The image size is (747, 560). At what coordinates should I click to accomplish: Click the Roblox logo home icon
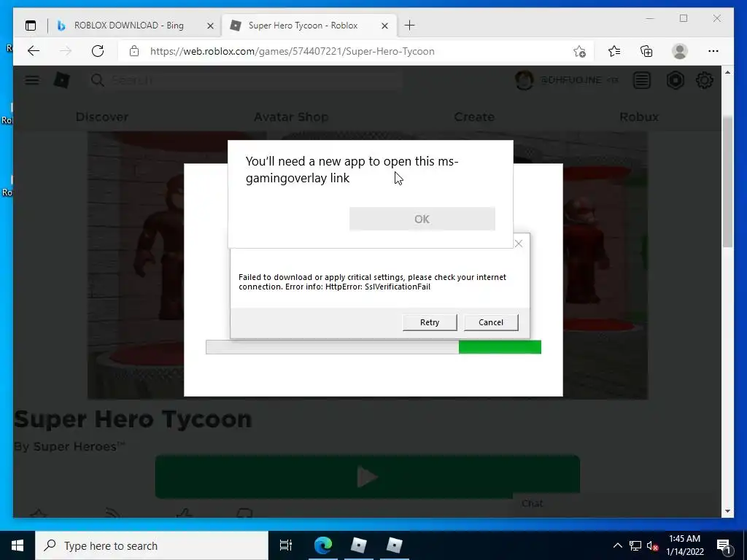[x=61, y=80]
